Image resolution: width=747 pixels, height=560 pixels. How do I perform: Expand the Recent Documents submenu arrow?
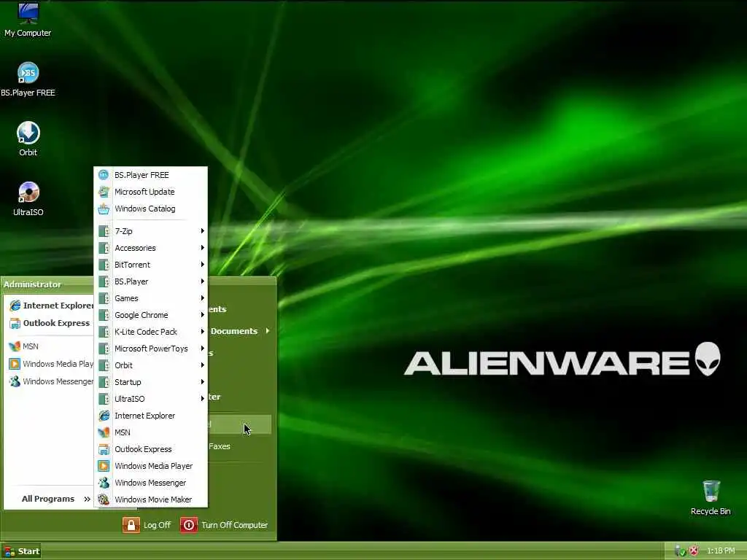(x=268, y=330)
